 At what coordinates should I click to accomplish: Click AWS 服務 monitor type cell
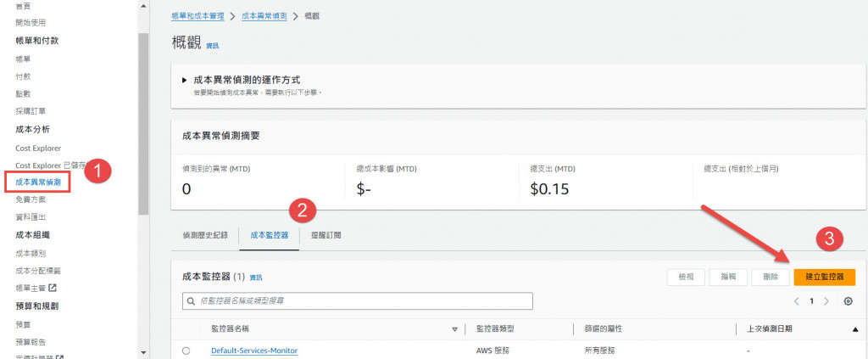[491, 351]
